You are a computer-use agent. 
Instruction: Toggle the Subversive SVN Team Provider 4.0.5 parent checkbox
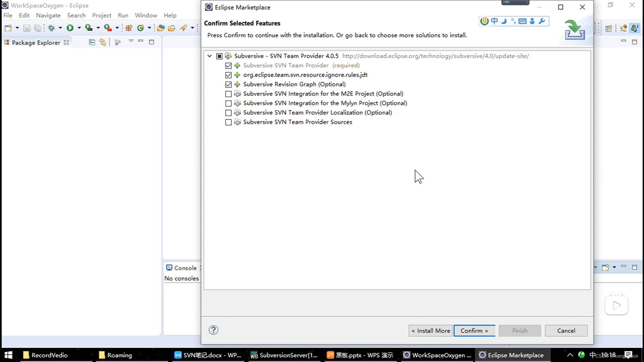[x=219, y=56]
